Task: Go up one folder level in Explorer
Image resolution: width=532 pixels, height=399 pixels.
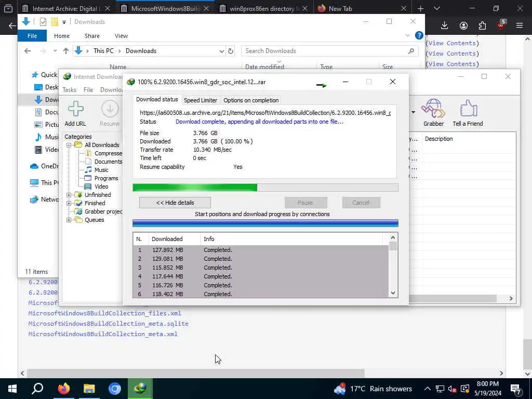Action: (x=66, y=51)
